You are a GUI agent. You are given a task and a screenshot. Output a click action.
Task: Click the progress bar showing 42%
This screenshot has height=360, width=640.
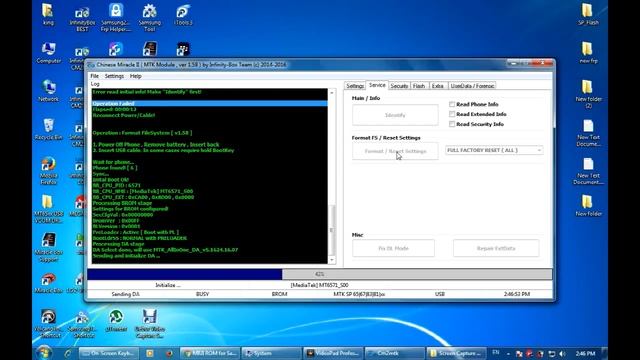tap(320, 274)
